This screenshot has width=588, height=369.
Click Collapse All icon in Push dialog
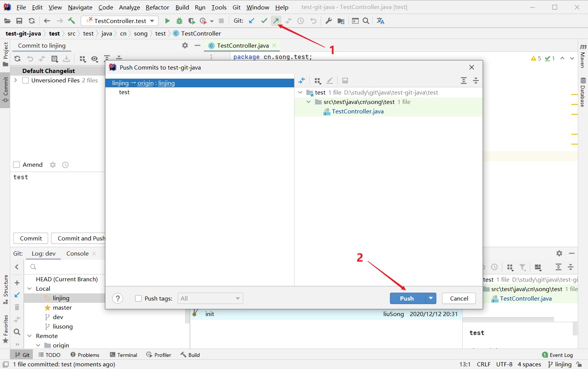pyautogui.click(x=476, y=81)
